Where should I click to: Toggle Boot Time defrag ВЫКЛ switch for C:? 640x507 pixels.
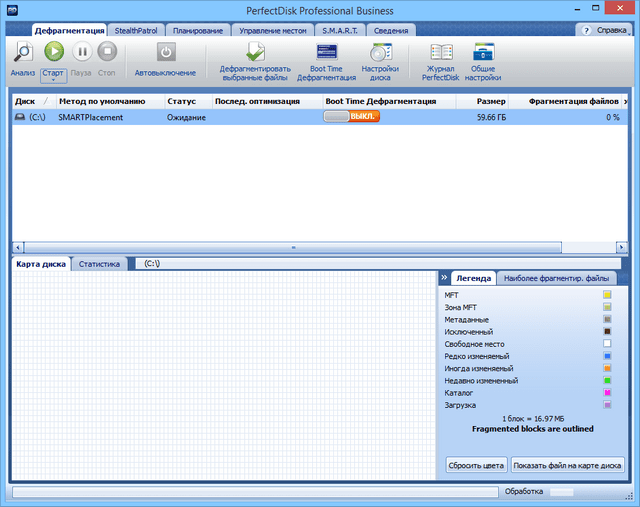(351, 117)
